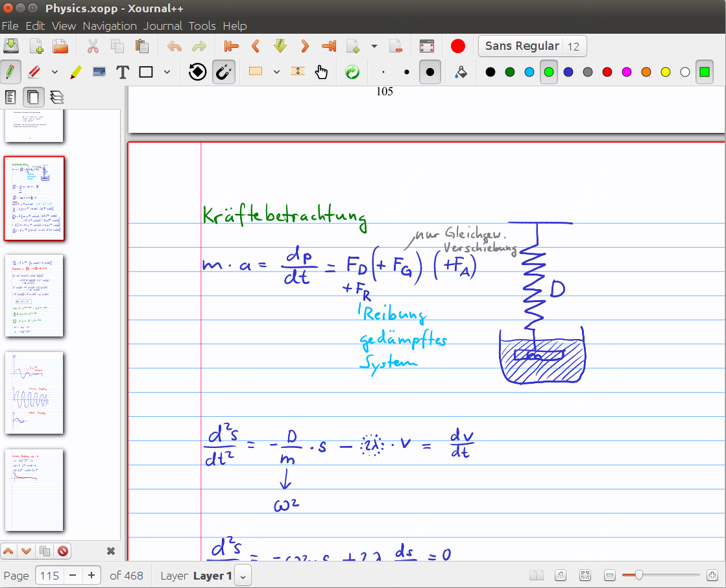This screenshot has height=588, width=726.
Task: Select the Eraser tool
Action: [x=35, y=72]
